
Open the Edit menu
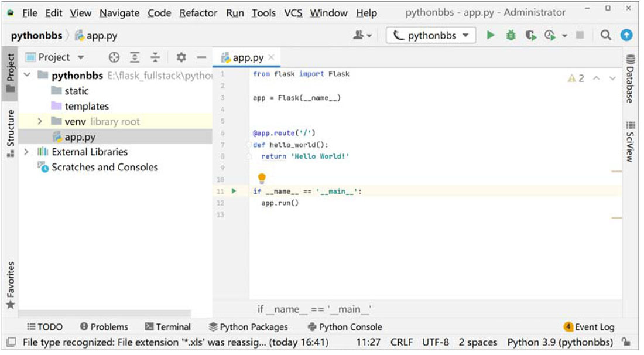click(x=54, y=13)
